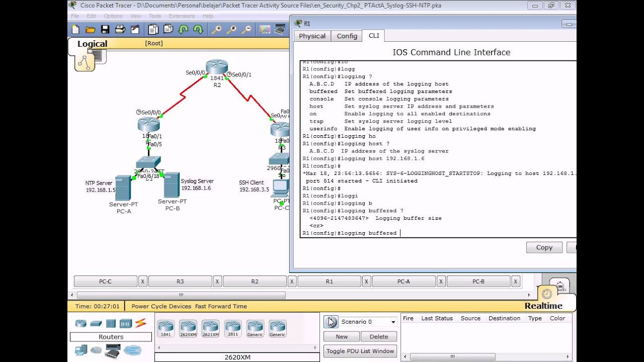Click the [Root] label in Logical bar

pyautogui.click(x=154, y=43)
